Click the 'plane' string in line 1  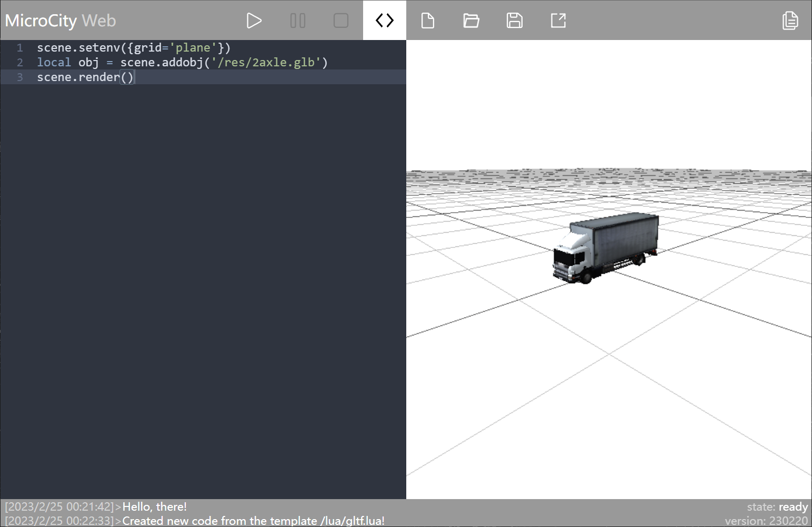[x=193, y=47]
